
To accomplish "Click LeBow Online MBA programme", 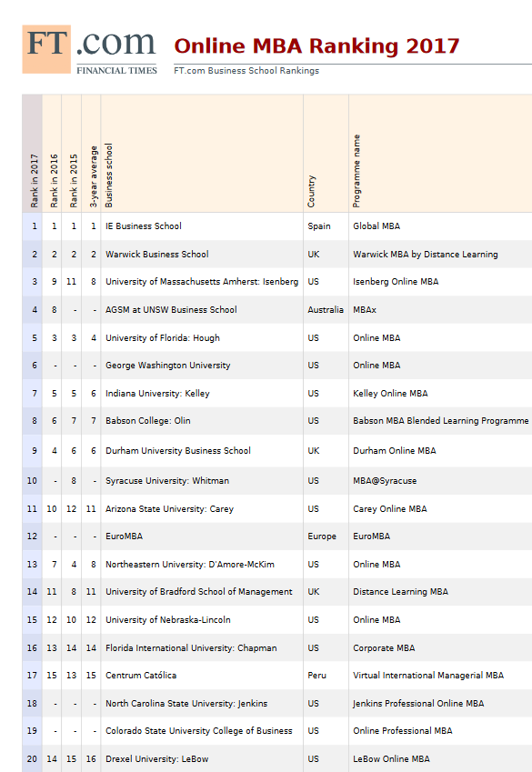I will coord(392,758).
